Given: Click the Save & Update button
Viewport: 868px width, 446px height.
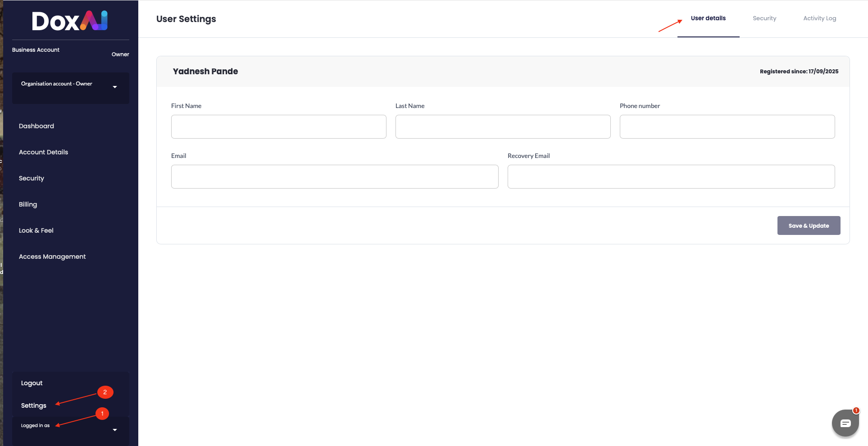Looking at the screenshot, I should tap(809, 225).
